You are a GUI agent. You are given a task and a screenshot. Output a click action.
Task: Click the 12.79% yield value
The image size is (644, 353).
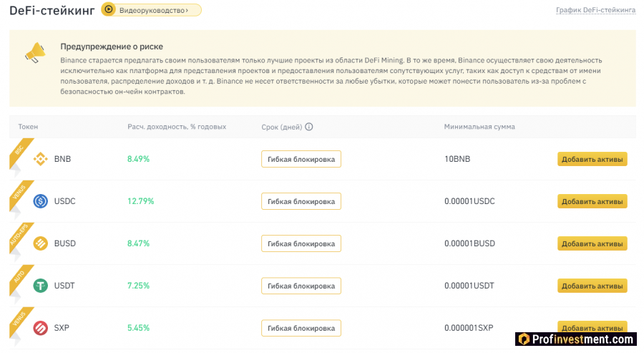(140, 201)
